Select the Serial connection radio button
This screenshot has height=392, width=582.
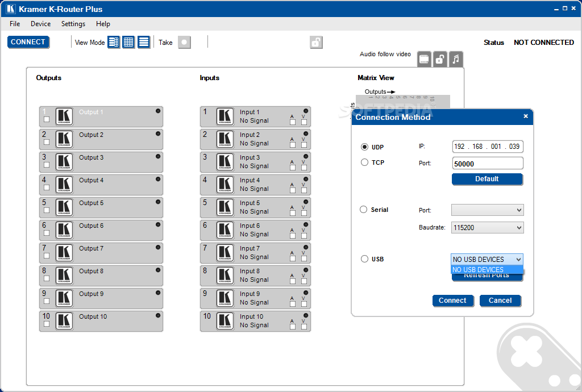[x=364, y=210]
